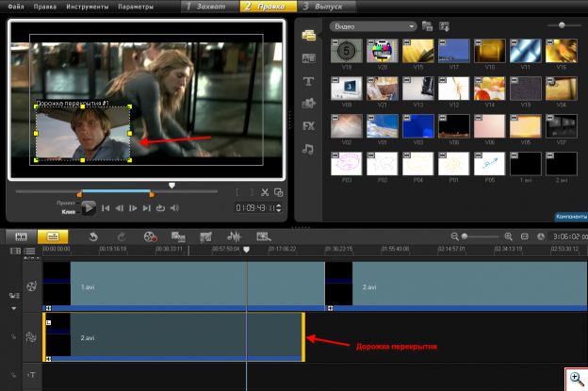Image resolution: width=588 pixels, height=391 pixels.
Task: Open the Record/Capture option reel icon
Action: (150, 236)
